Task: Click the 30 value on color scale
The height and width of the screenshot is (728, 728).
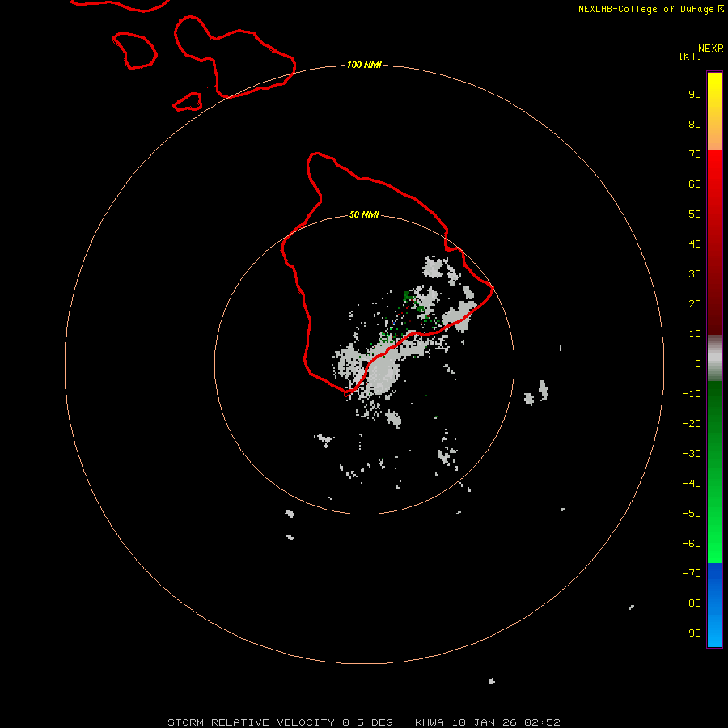Action: point(695,274)
